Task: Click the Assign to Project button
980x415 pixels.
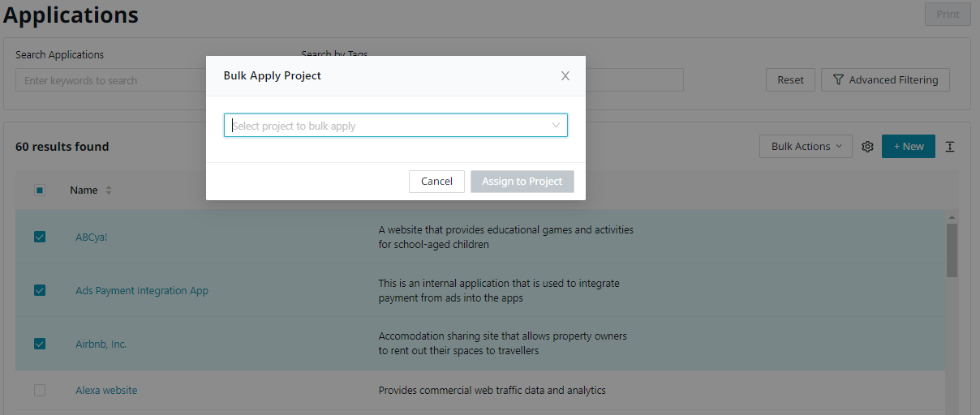Action: (x=522, y=182)
